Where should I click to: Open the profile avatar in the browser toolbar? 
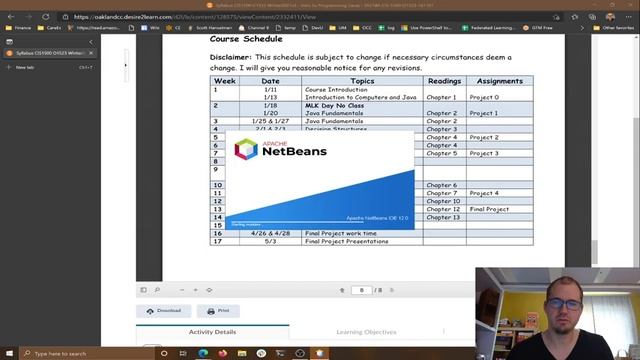pyautogui.click(x=611, y=17)
